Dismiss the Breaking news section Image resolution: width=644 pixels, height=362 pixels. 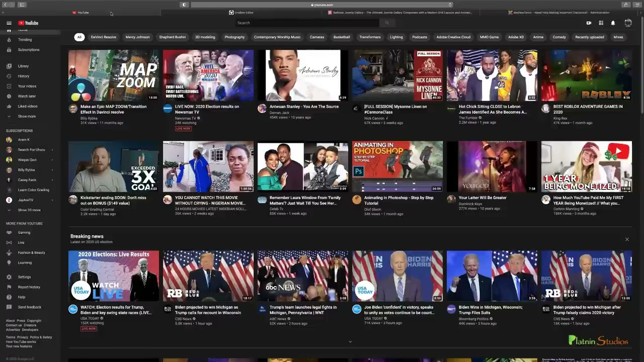[x=627, y=239]
